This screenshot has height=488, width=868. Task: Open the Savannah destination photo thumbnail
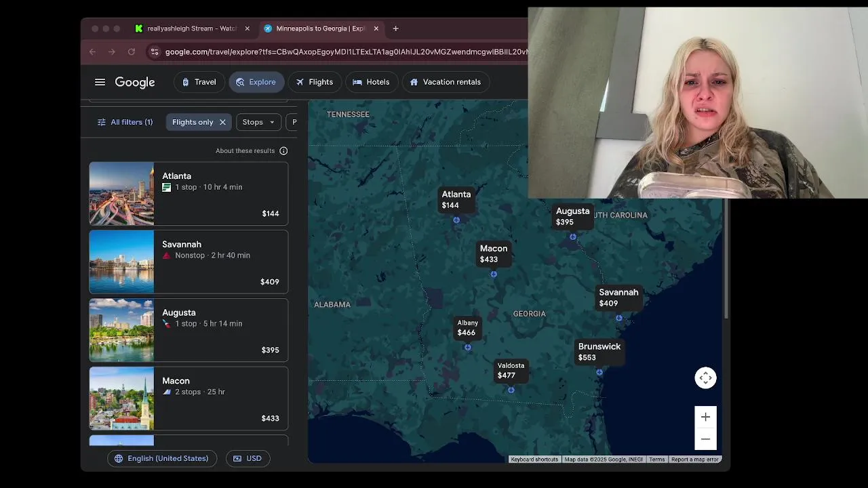[x=121, y=262]
